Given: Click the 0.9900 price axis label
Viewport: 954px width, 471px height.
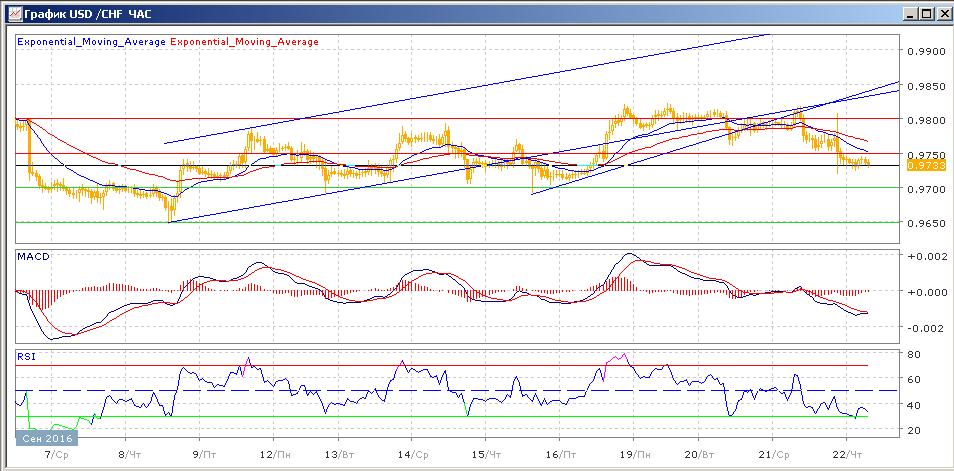Looking at the screenshot, I should point(925,50).
